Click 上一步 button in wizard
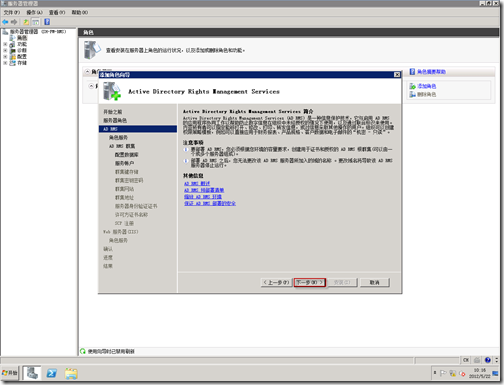Image resolution: width=504 pixels, height=385 pixels. click(x=276, y=283)
